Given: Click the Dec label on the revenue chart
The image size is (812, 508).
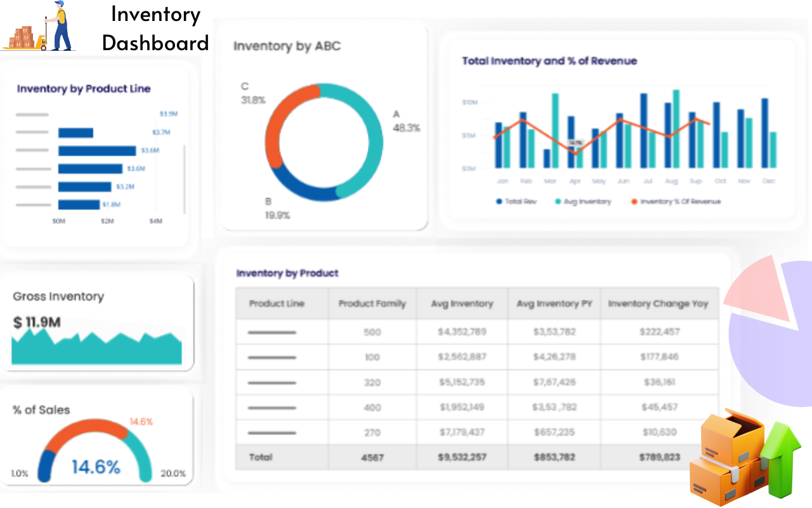Looking at the screenshot, I should [x=769, y=181].
